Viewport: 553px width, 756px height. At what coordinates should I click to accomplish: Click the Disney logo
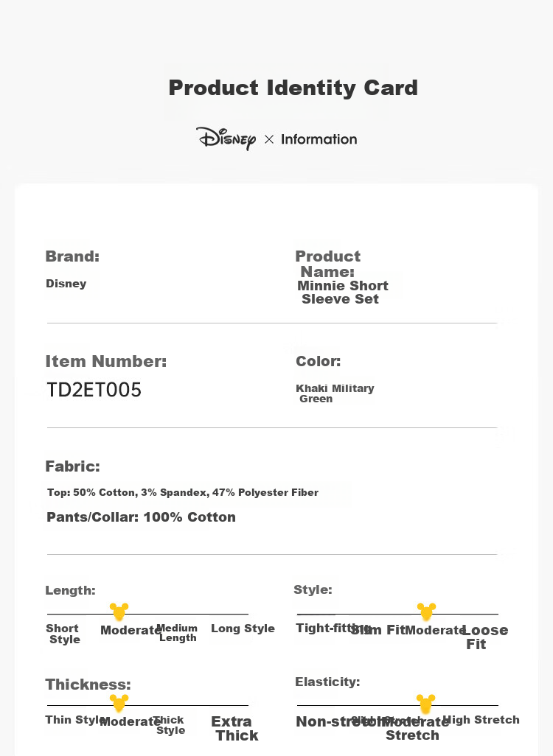pyautogui.click(x=226, y=139)
